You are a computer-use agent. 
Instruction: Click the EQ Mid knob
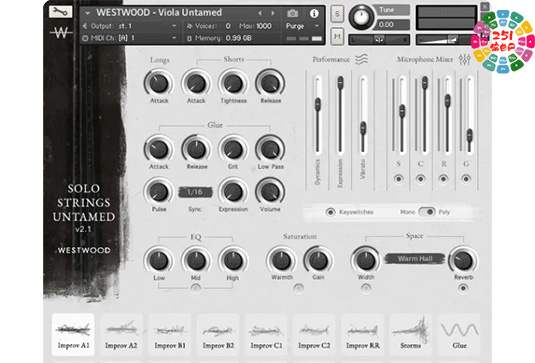(x=196, y=260)
